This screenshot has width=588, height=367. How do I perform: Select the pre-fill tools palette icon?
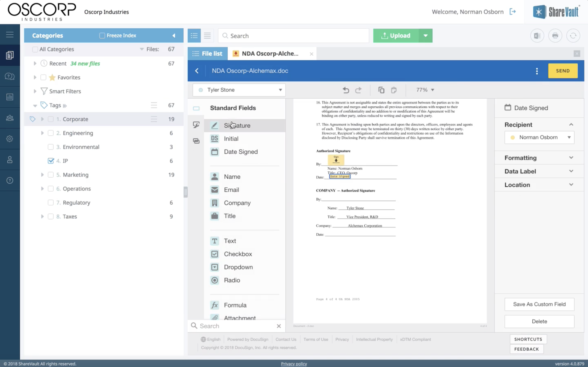[x=196, y=141]
